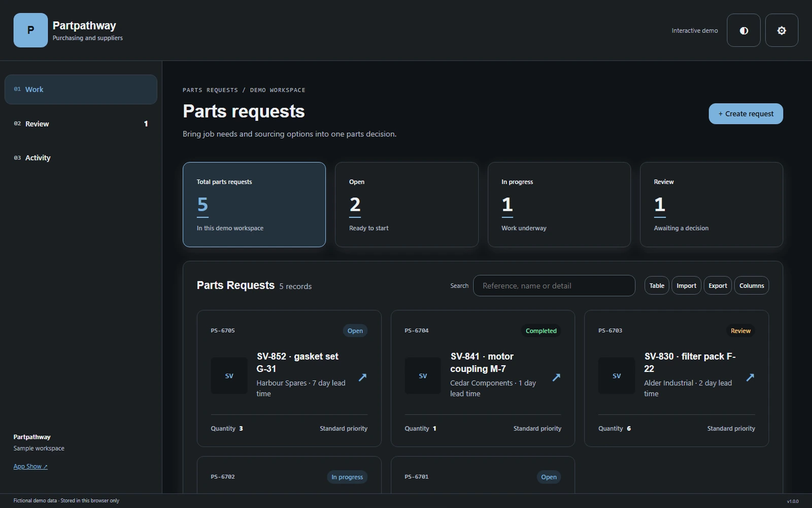
Task: Go to the Review navigation item
Action: (x=81, y=124)
